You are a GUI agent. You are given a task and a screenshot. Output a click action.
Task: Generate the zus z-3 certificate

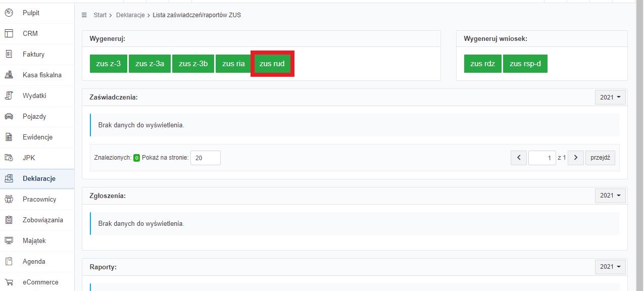109,64
